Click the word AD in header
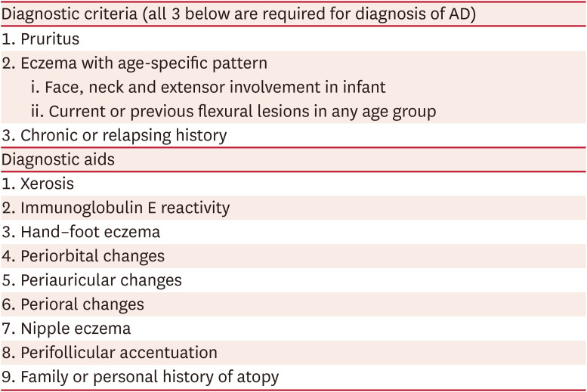The width and height of the screenshot is (587, 392). pos(457,14)
